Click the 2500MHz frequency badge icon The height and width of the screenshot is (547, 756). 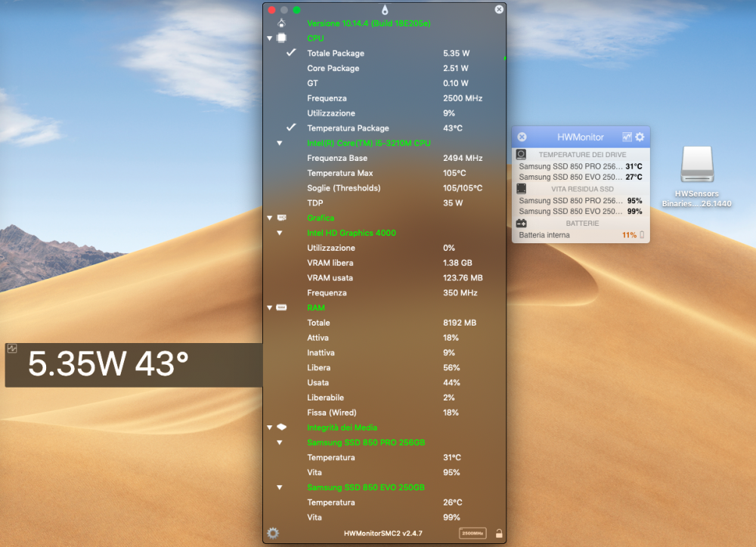tap(472, 533)
